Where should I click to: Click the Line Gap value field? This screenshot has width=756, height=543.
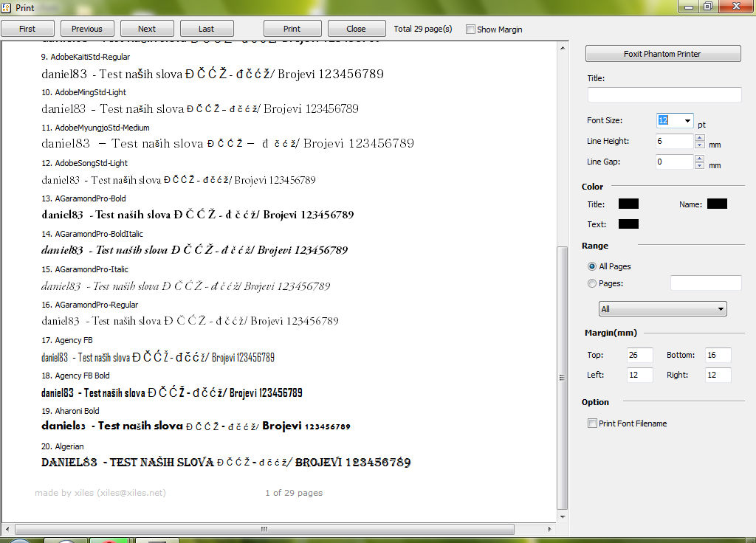[x=673, y=162]
